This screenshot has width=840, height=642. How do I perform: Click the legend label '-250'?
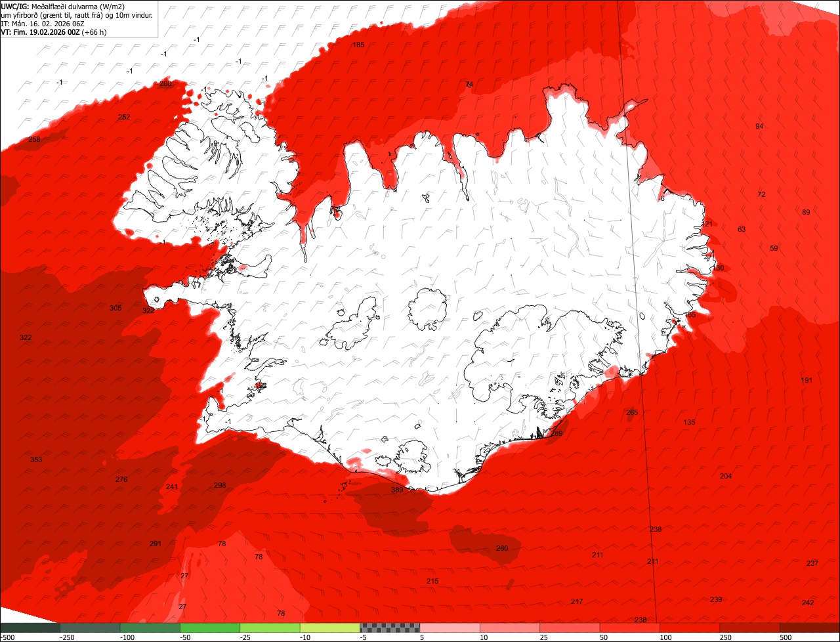pyautogui.click(x=67, y=637)
